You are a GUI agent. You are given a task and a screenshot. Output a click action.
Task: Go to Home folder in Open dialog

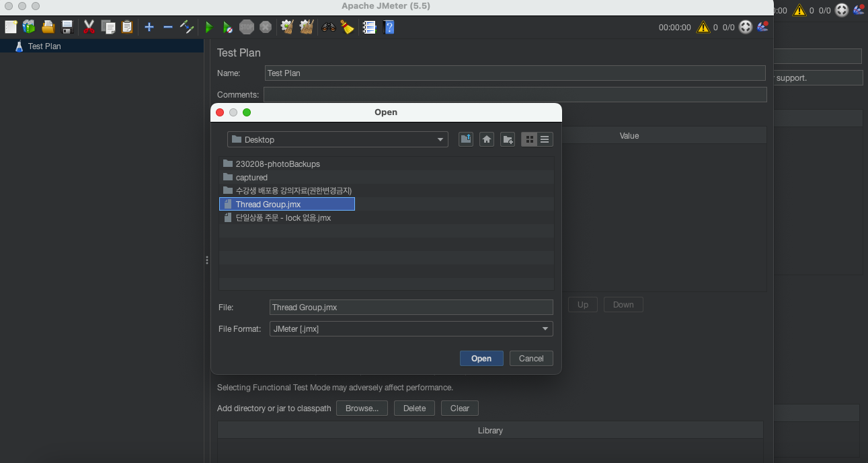click(487, 139)
